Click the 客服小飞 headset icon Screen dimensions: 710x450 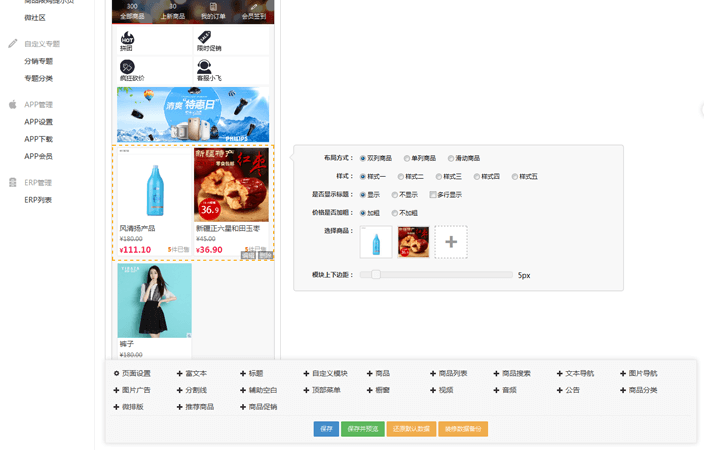pos(204,67)
